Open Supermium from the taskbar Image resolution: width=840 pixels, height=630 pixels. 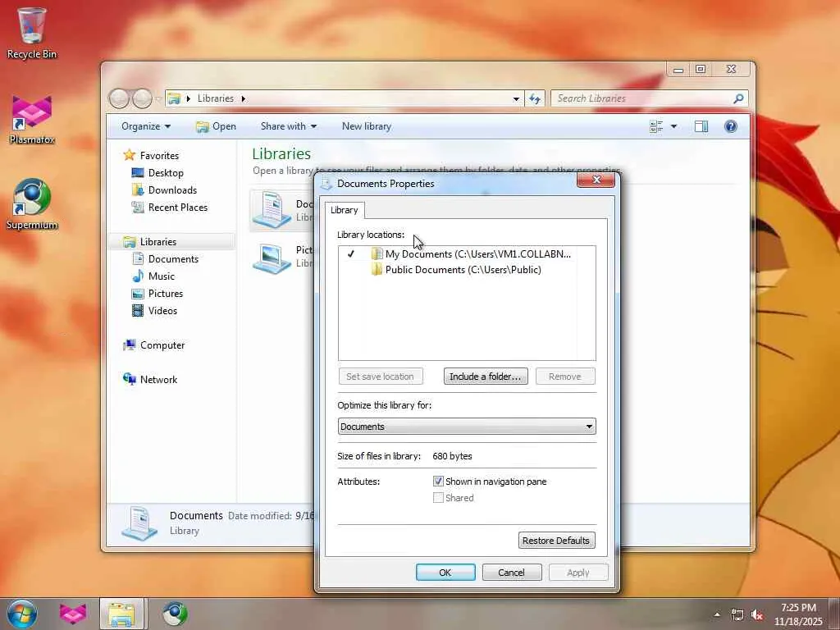coord(175,614)
